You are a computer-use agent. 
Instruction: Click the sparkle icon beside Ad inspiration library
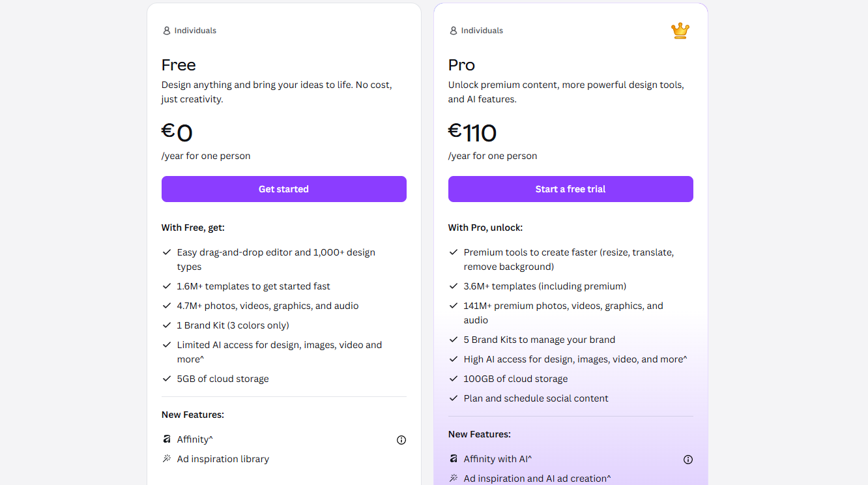(x=167, y=459)
